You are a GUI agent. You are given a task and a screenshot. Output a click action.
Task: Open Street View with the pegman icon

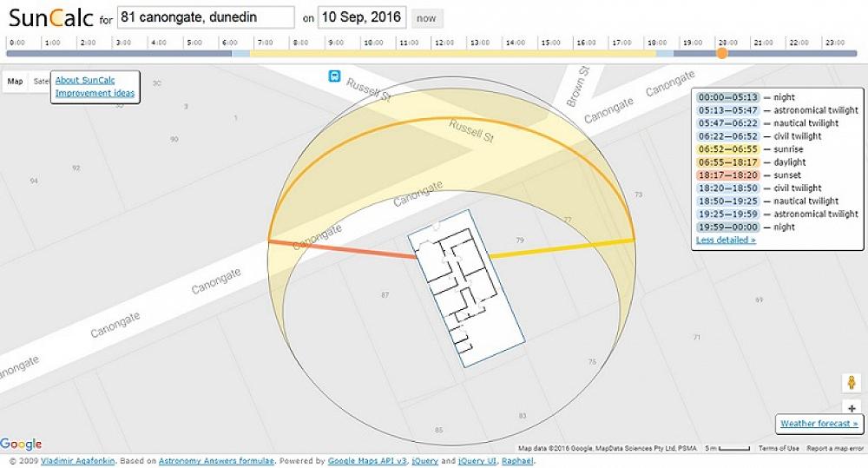(852, 382)
